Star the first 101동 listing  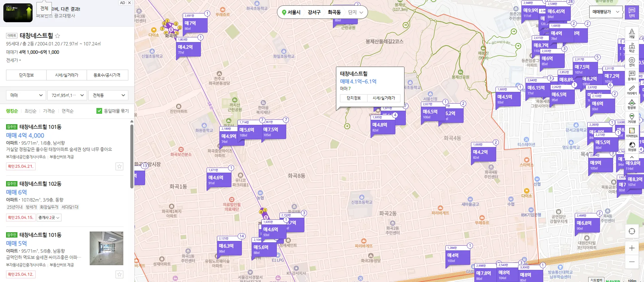click(119, 167)
